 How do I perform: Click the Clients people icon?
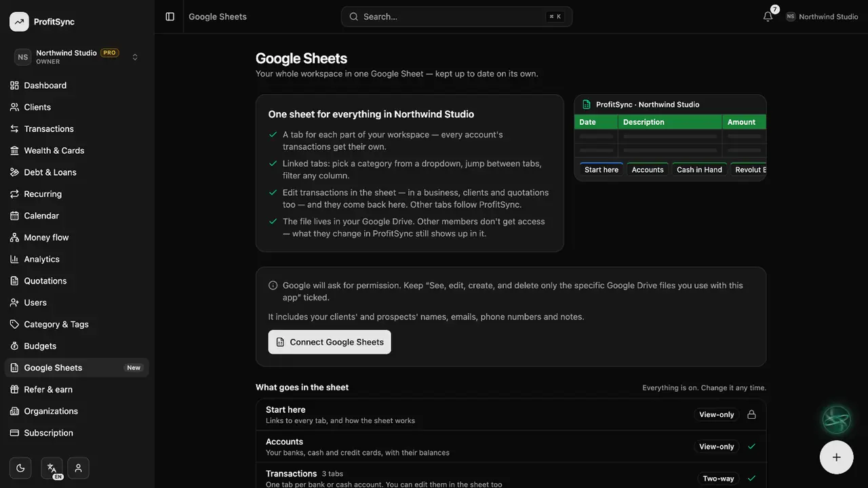[14, 107]
